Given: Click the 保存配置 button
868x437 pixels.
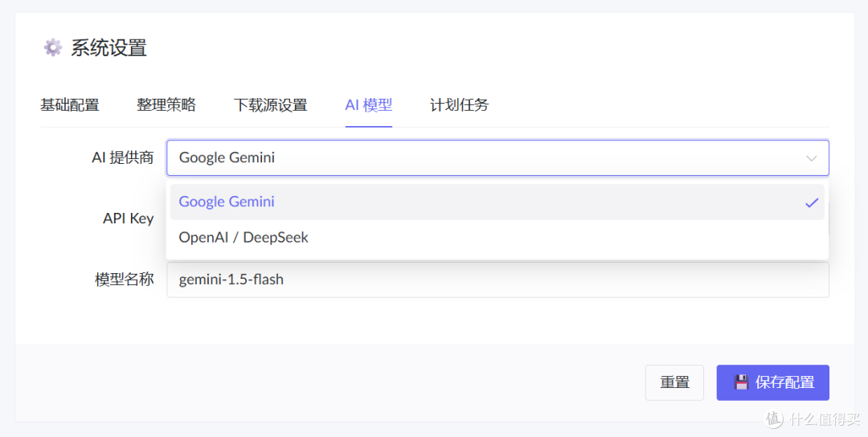Looking at the screenshot, I should click(773, 382).
